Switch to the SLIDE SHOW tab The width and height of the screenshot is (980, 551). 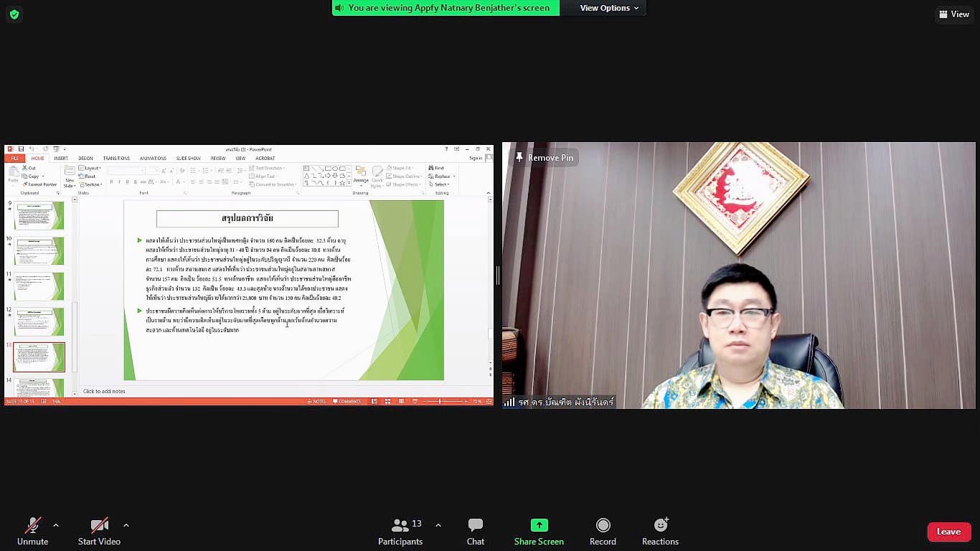point(188,159)
